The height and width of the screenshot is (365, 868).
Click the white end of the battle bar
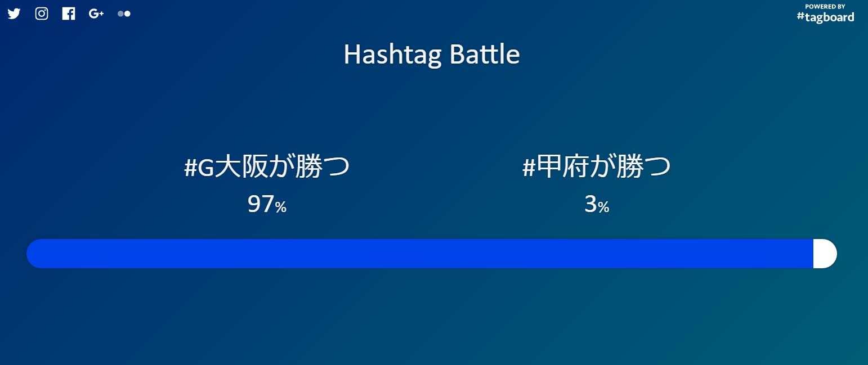[x=825, y=254]
